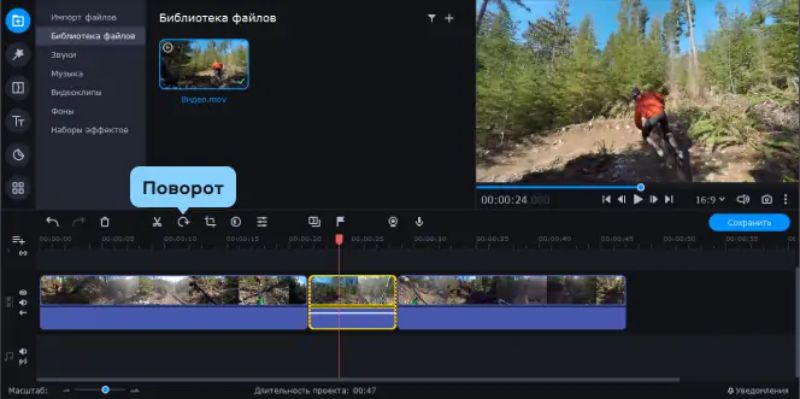Record audio with the microphone icon
Image resolution: width=800 pixels, height=399 pixels.
pyautogui.click(x=419, y=222)
